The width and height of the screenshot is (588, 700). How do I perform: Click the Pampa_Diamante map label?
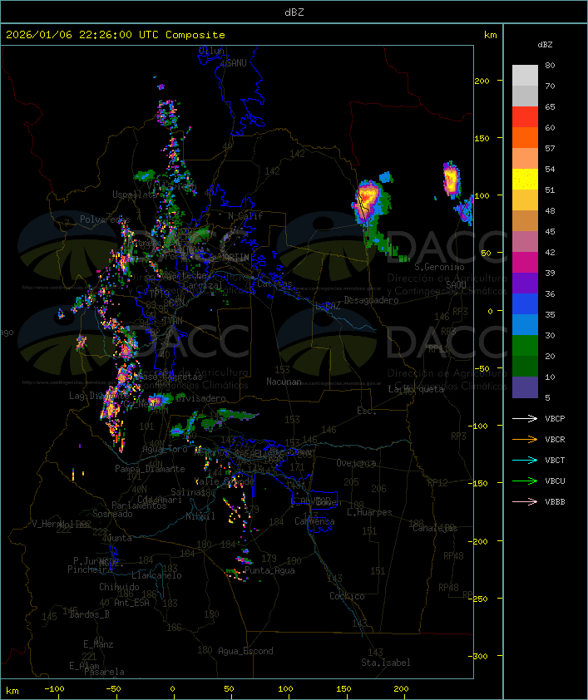[150, 469]
